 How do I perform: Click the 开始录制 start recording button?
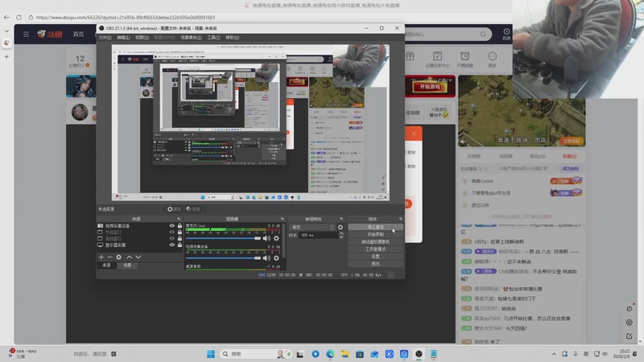pyautogui.click(x=375, y=234)
